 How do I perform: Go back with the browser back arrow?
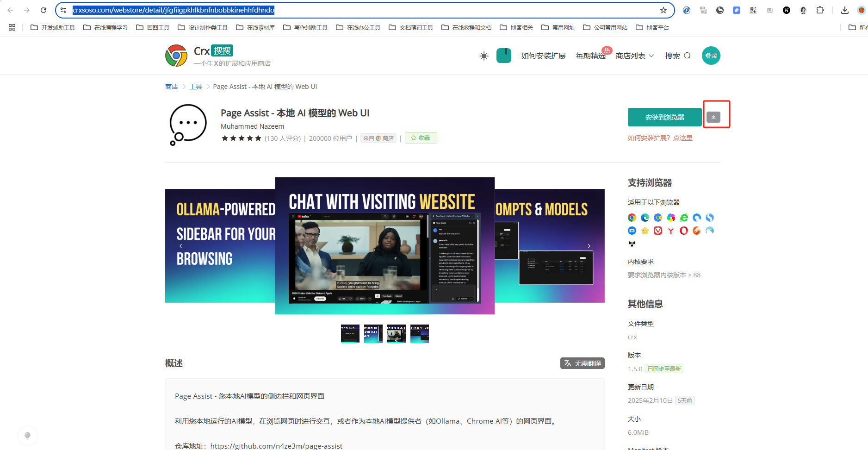point(10,10)
